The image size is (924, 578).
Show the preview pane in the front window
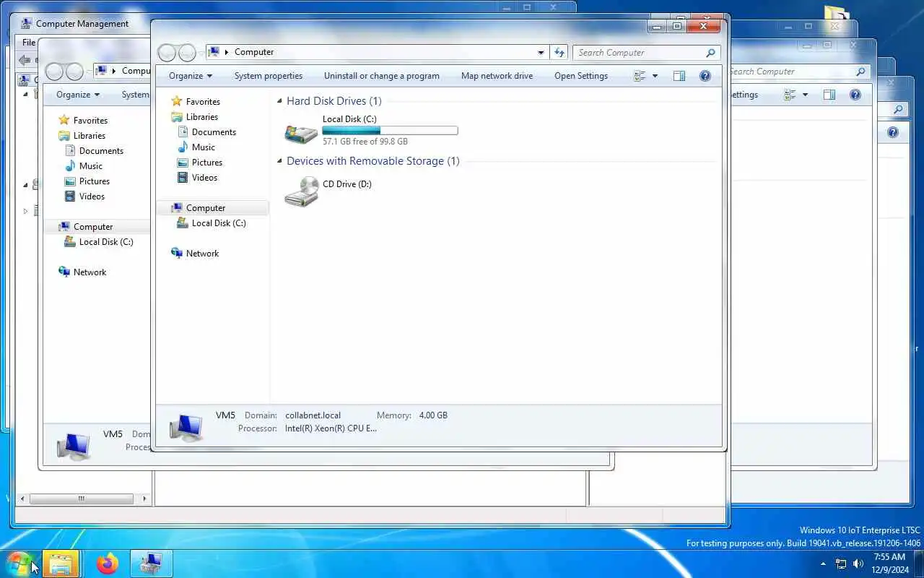(679, 76)
